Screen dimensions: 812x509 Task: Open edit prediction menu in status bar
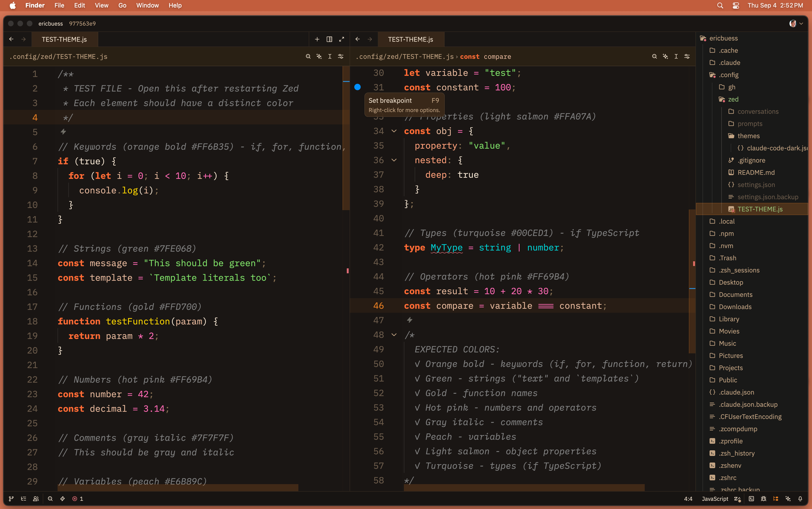tap(737, 499)
